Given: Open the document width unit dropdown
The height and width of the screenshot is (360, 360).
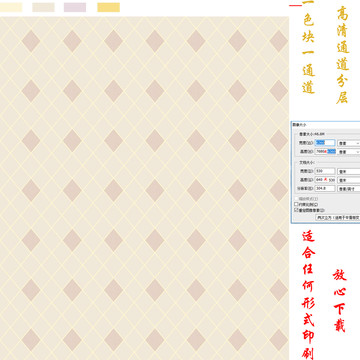Looking at the screenshot, I should (349, 171).
